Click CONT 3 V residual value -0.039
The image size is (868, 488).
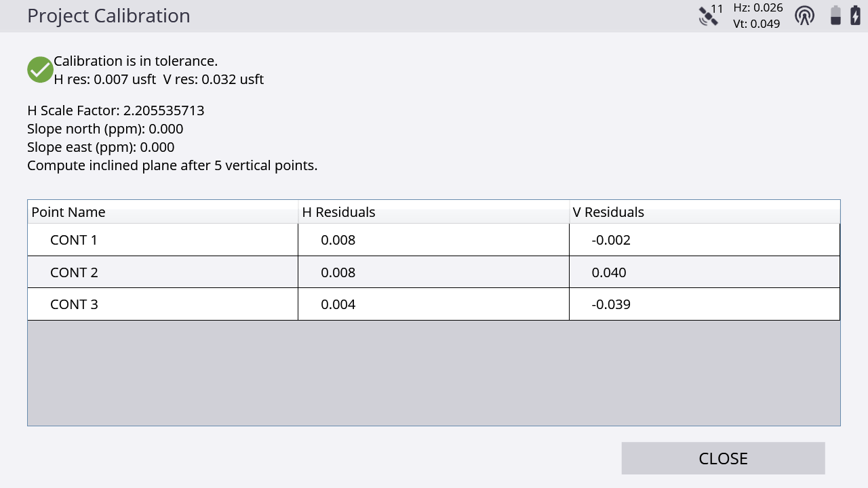coord(611,304)
